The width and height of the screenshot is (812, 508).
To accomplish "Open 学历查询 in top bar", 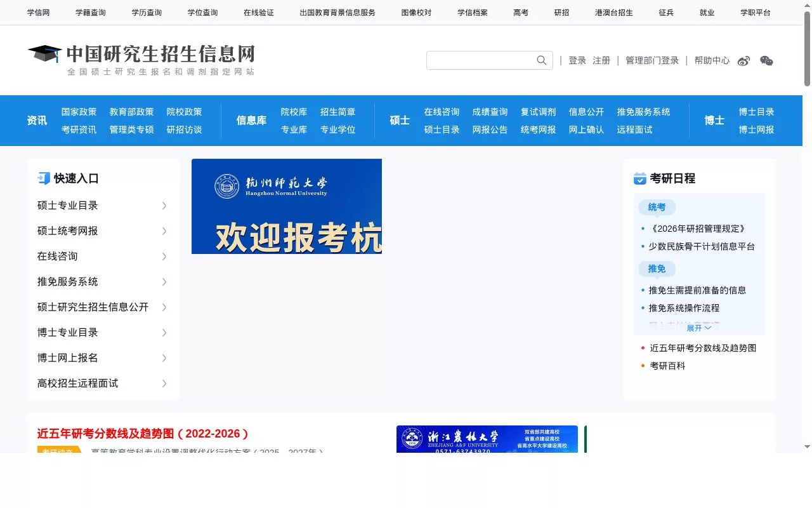I will click(147, 13).
